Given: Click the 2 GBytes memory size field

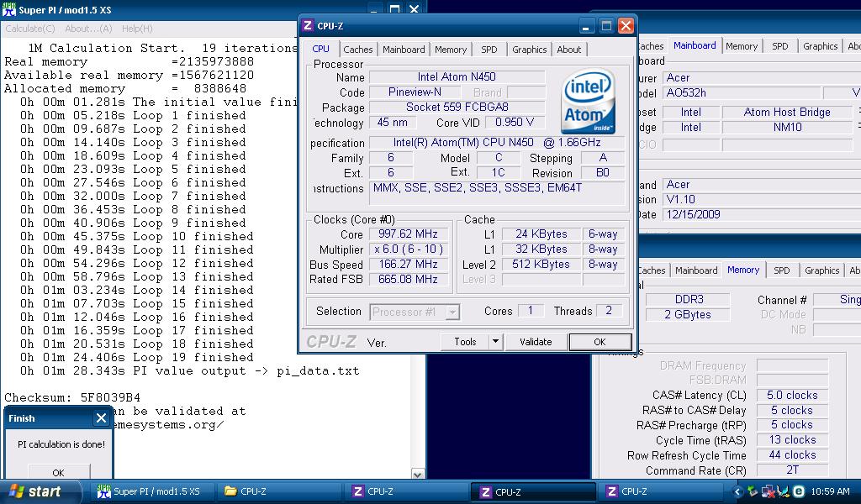Looking at the screenshot, I should coord(689,315).
